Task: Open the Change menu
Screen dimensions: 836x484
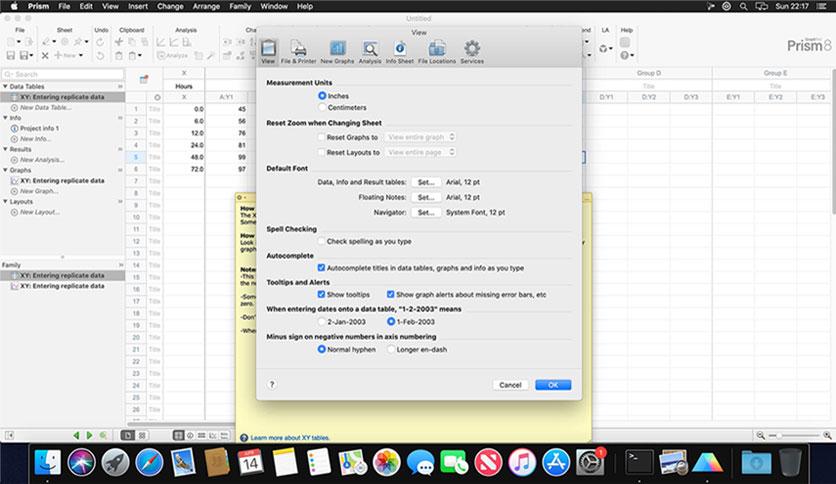Action: click(170, 6)
